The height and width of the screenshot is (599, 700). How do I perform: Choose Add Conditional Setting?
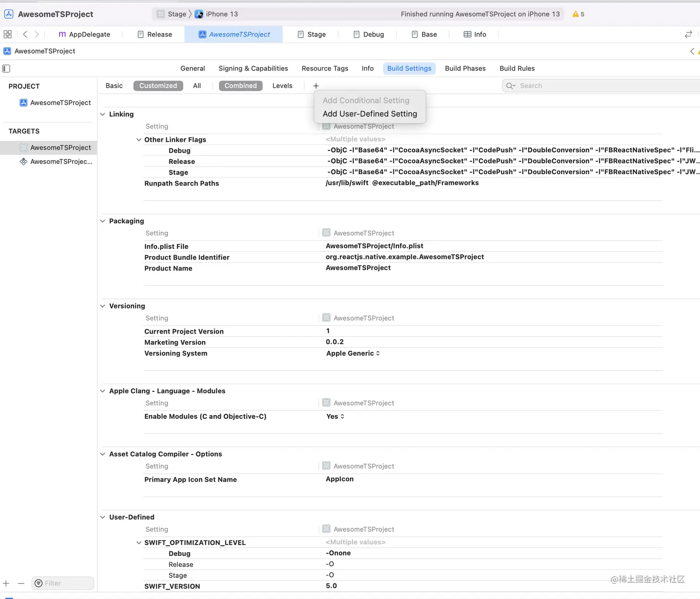(x=366, y=101)
